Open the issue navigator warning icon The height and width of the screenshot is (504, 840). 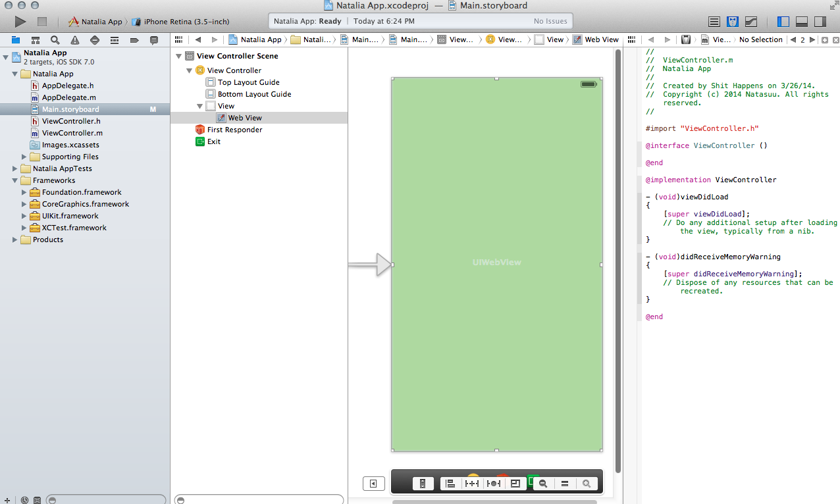[75, 40]
